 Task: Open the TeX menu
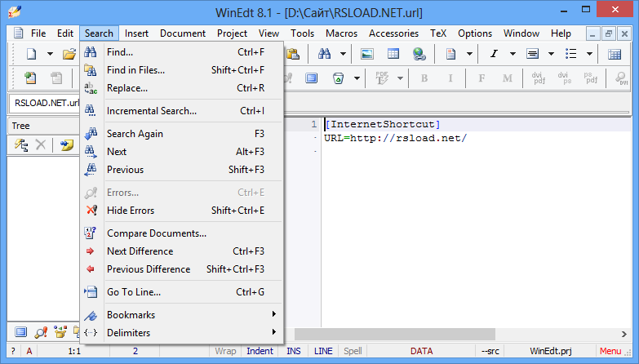pos(438,33)
